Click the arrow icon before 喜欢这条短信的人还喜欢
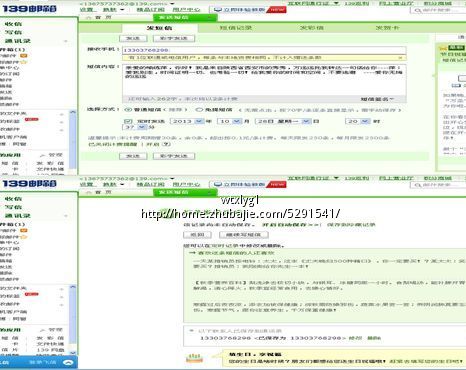 192,253
